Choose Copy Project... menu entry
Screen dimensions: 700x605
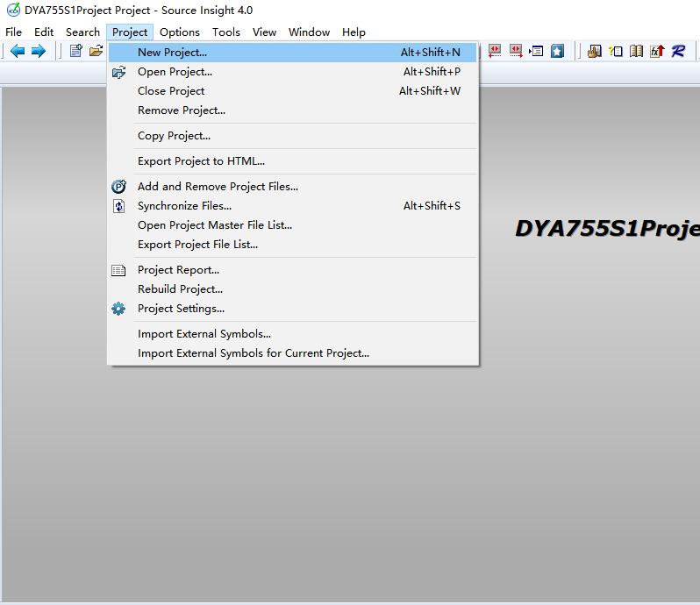coord(292,136)
